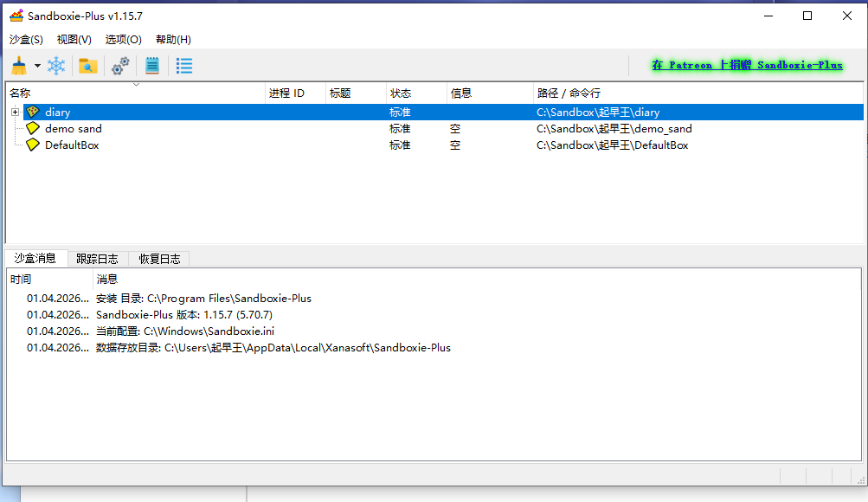
Task: Click the demo sand sandbox yellow icon
Action: tap(33, 128)
